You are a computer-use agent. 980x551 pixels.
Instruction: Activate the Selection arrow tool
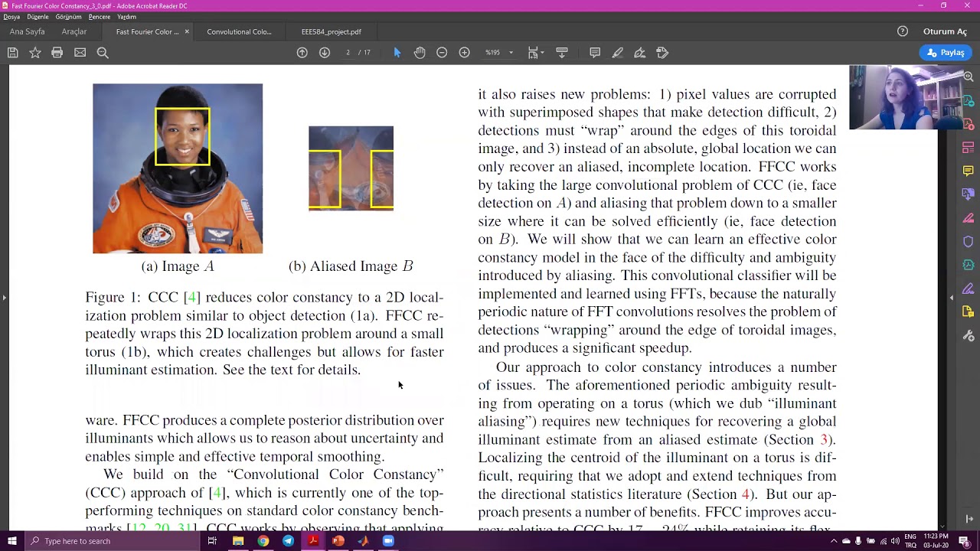tap(397, 53)
